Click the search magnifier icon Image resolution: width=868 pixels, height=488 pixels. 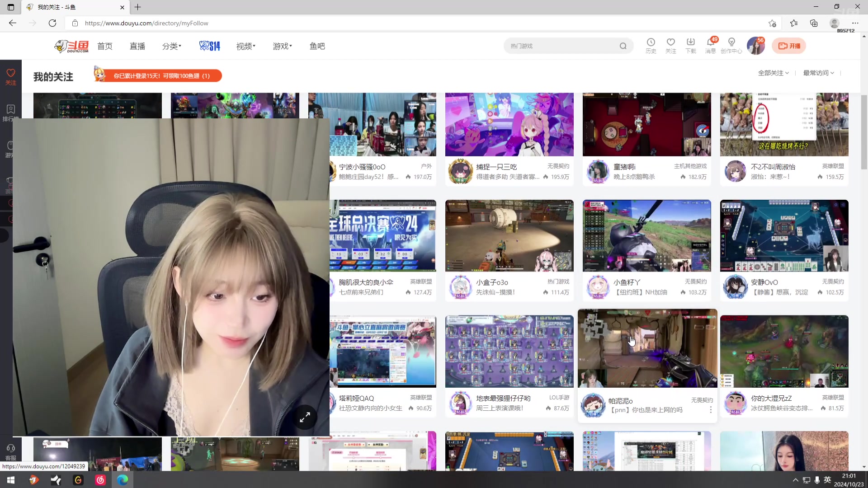(x=623, y=46)
